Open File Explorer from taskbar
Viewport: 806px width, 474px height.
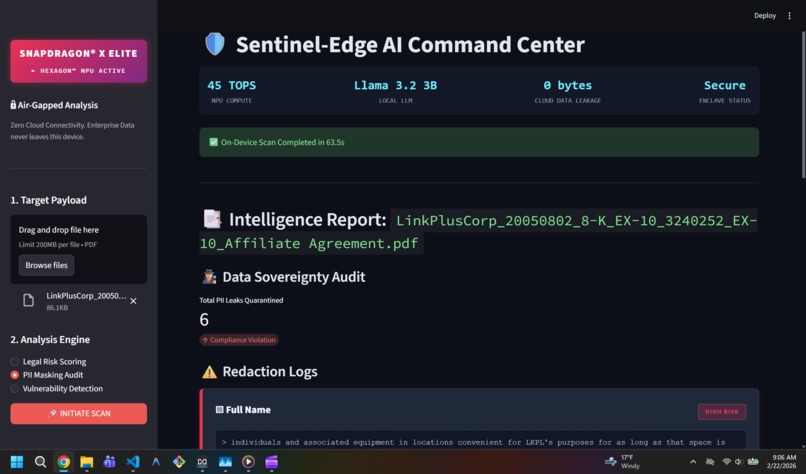[86, 462]
